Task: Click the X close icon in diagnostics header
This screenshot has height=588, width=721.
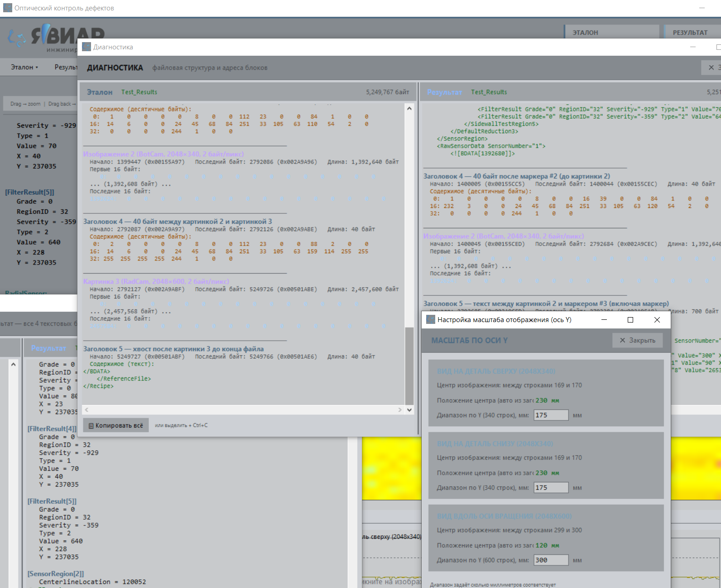Action: (x=711, y=67)
